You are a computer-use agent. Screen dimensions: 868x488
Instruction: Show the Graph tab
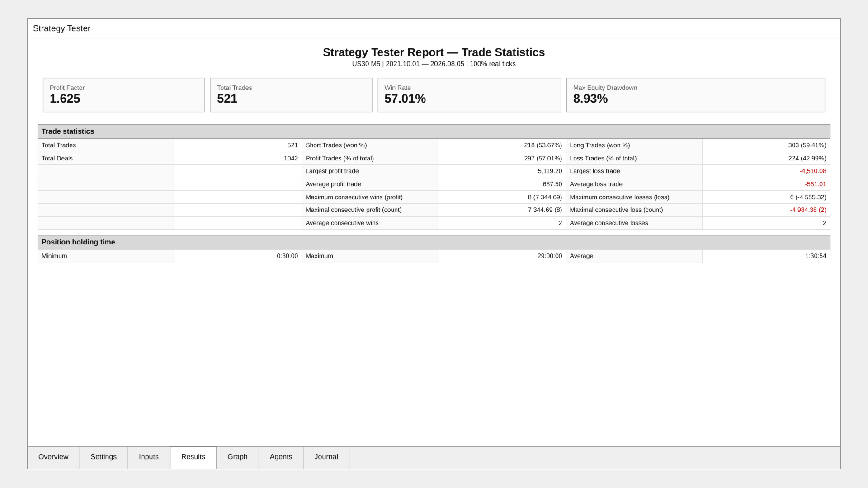(x=237, y=457)
